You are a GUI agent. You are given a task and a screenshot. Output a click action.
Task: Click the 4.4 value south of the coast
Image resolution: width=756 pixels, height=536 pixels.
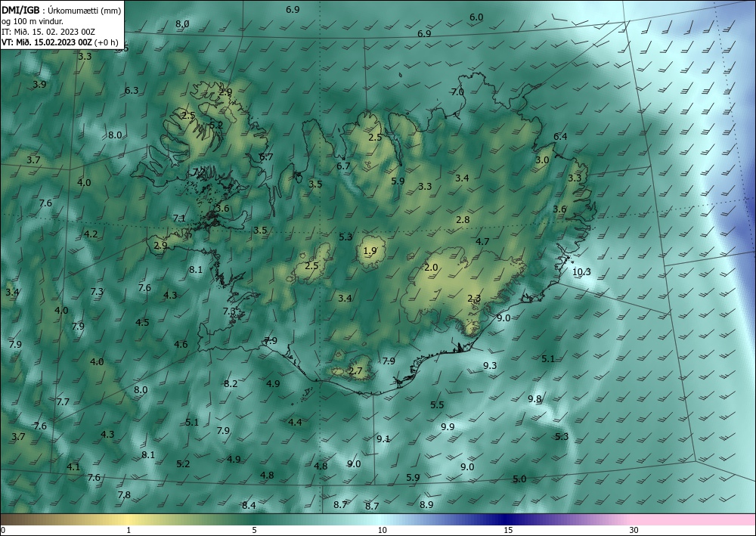[295, 423]
